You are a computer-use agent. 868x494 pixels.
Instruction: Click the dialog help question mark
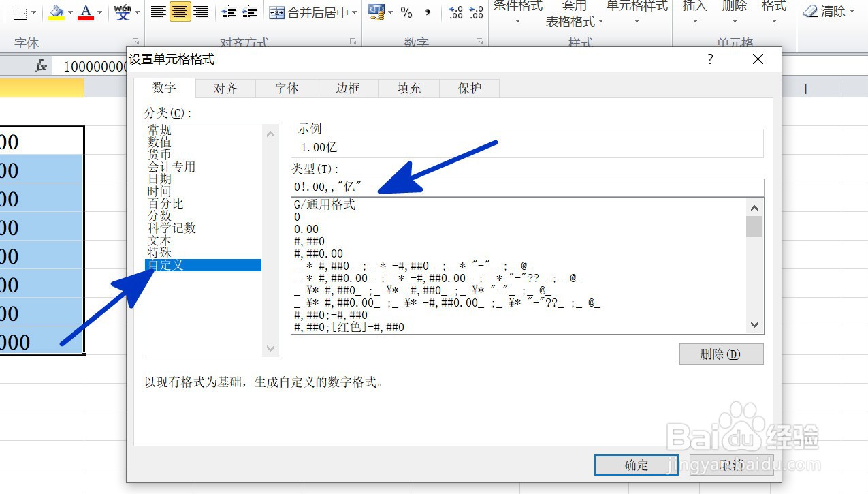point(710,59)
